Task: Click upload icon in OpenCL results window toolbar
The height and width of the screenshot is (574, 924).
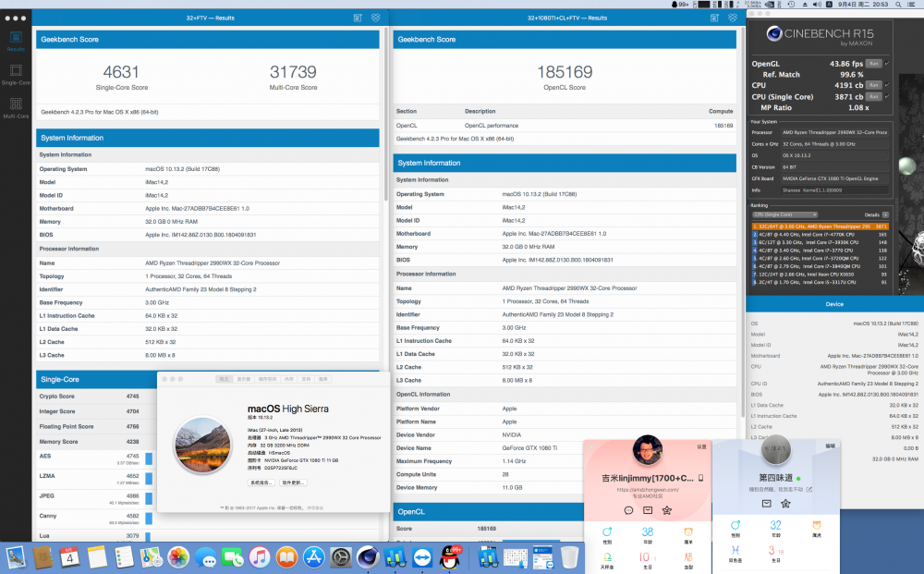Action: (x=714, y=18)
